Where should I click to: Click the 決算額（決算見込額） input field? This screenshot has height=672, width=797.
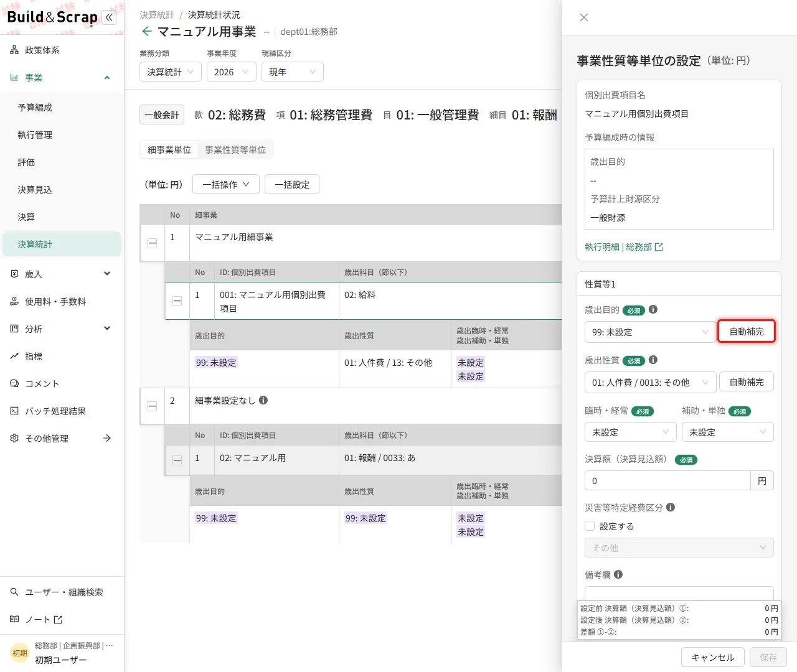click(667, 480)
